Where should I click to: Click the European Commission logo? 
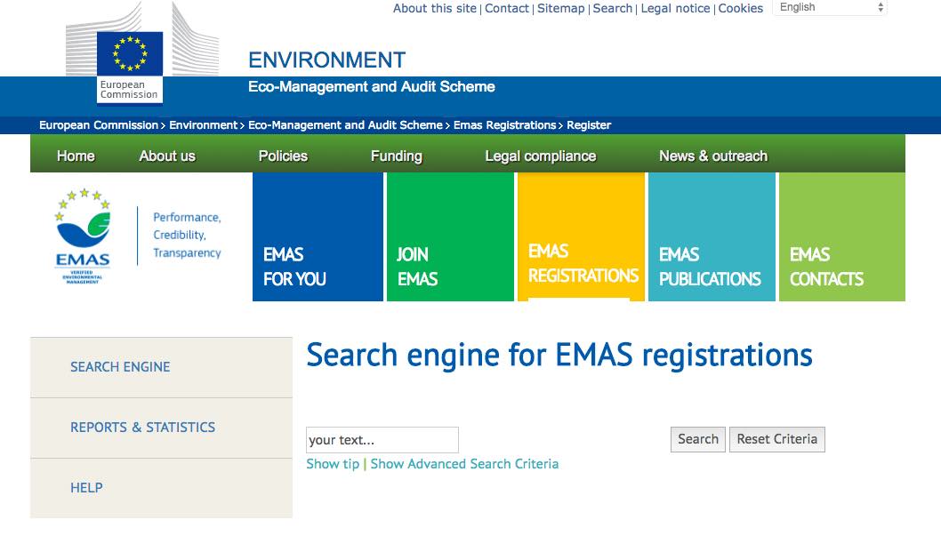142,52
